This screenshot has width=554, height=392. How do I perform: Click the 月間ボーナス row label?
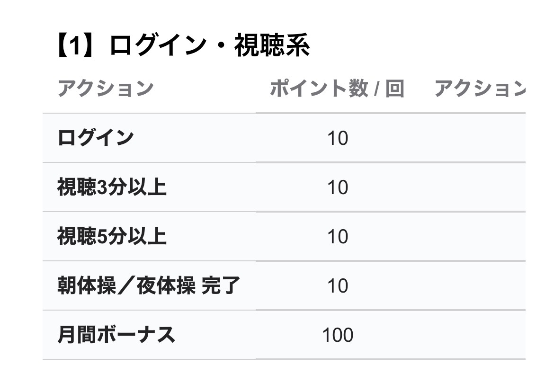[116, 335]
